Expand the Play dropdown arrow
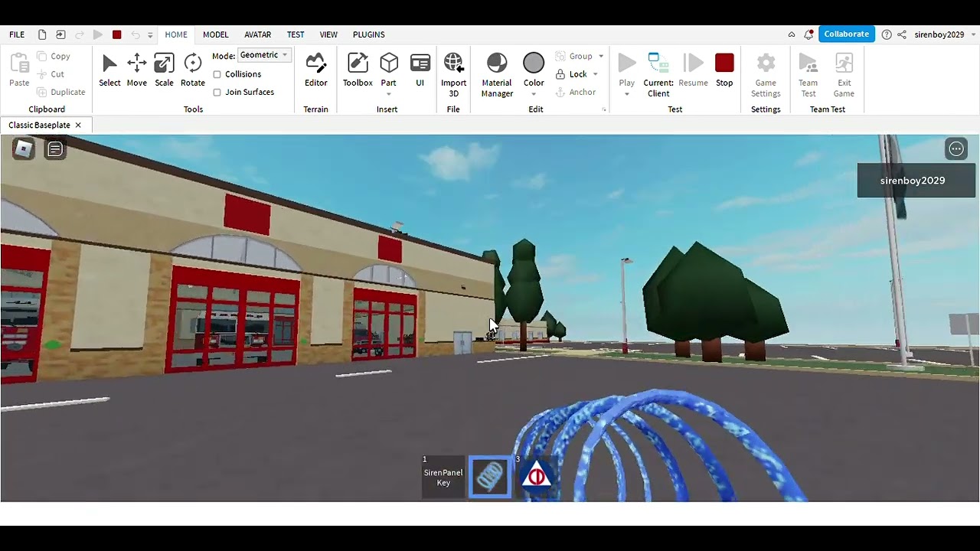Image resolution: width=980 pixels, height=551 pixels. click(627, 94)
